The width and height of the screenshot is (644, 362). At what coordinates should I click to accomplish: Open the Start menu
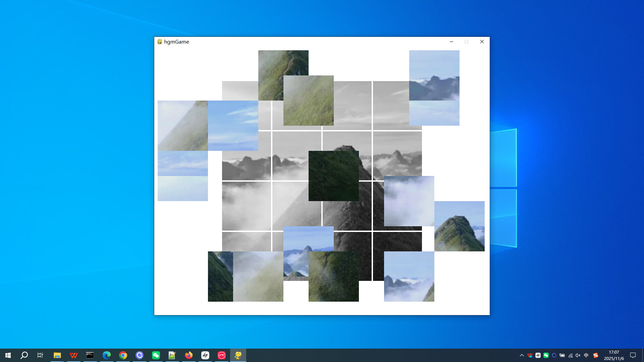click(x=7, y=355)
